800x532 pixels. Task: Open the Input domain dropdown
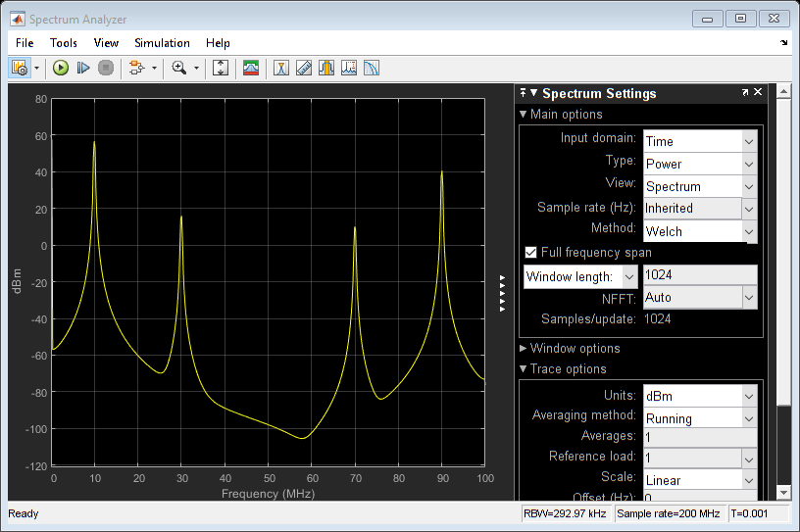(x=699, y=141)
